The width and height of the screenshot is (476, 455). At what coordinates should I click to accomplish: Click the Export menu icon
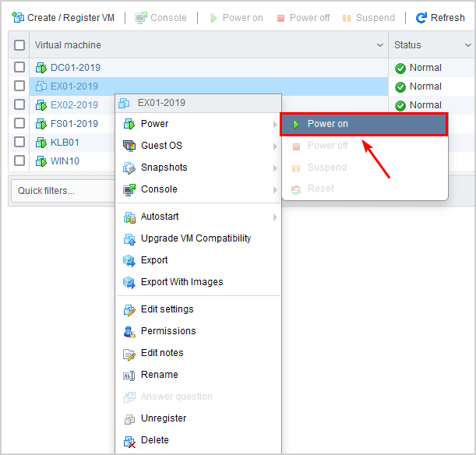tap(129, 261)
